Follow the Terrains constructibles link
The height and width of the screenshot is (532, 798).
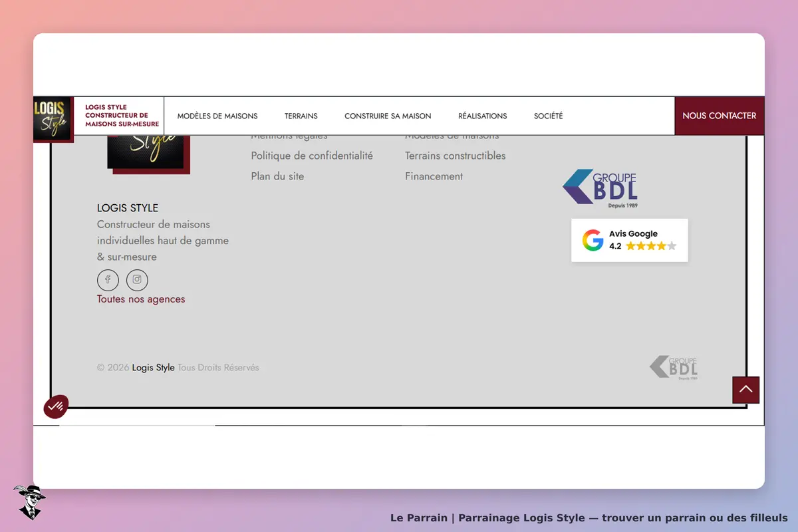[456, 156]
